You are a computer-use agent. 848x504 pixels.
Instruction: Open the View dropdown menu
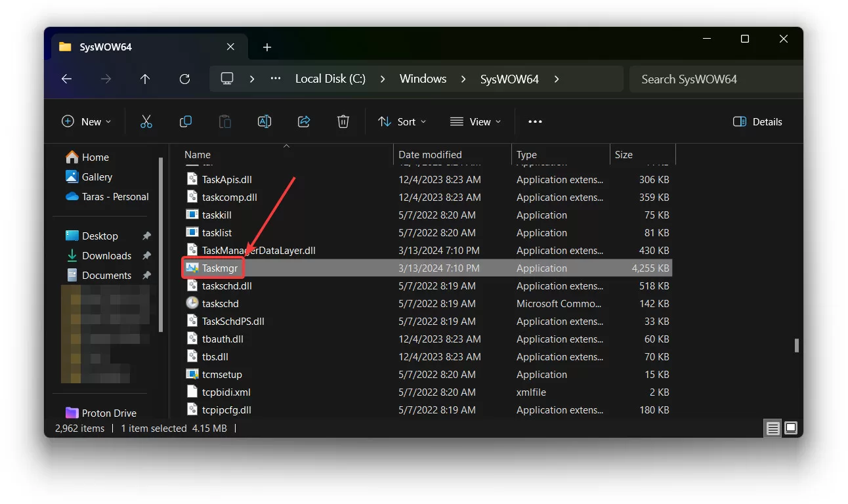(x=476, y=121)
